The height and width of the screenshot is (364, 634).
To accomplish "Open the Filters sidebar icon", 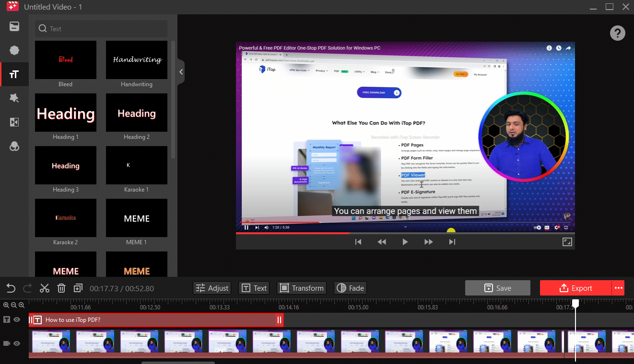I will [x=14, y=147].
